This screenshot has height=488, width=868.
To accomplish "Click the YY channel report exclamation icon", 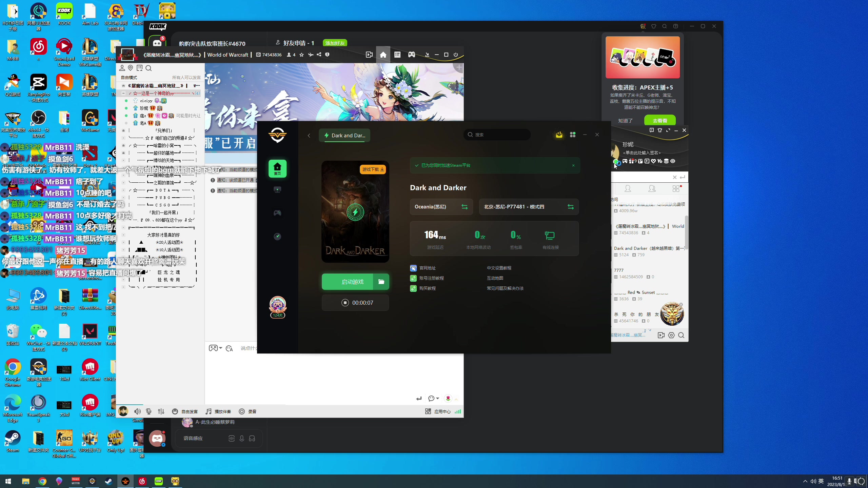I will [327, 55].
